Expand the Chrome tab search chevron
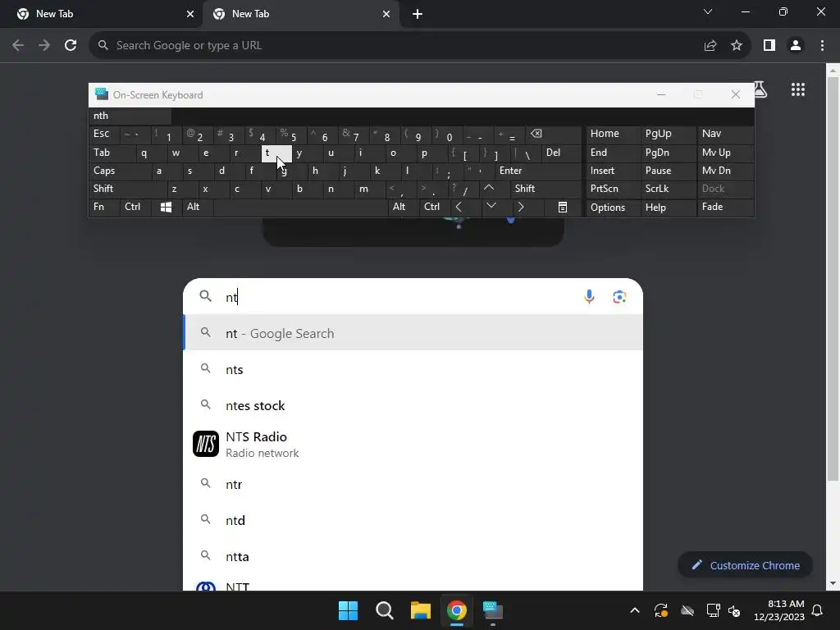Image resolution: width=840 pixels, height=630 pixels. 708,11
